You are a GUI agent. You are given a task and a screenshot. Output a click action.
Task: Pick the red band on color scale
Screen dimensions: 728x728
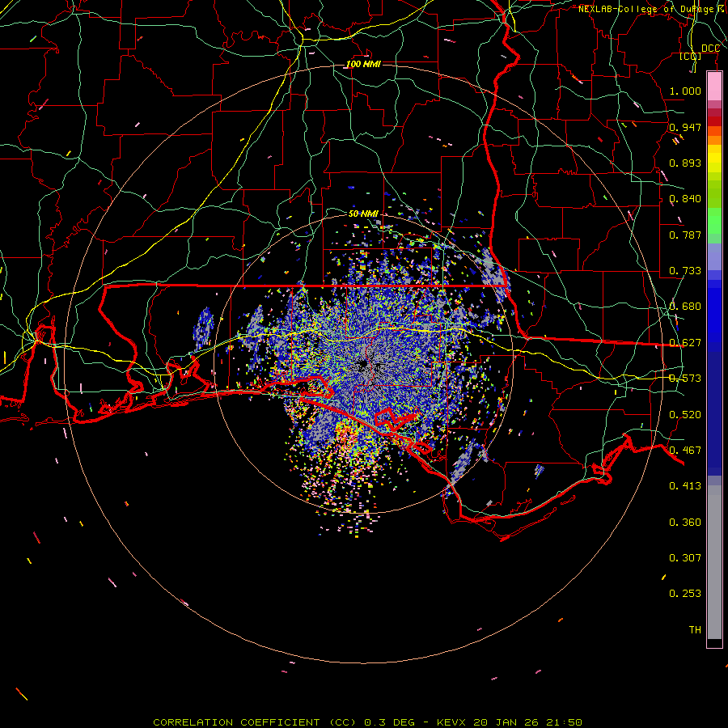click(x=714, y=121)
